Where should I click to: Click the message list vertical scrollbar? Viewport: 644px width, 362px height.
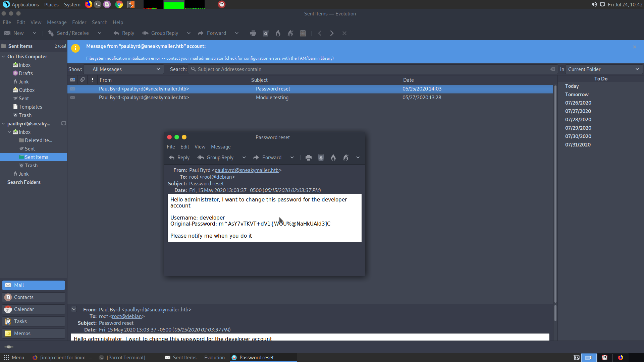click(x=555, y=194)
